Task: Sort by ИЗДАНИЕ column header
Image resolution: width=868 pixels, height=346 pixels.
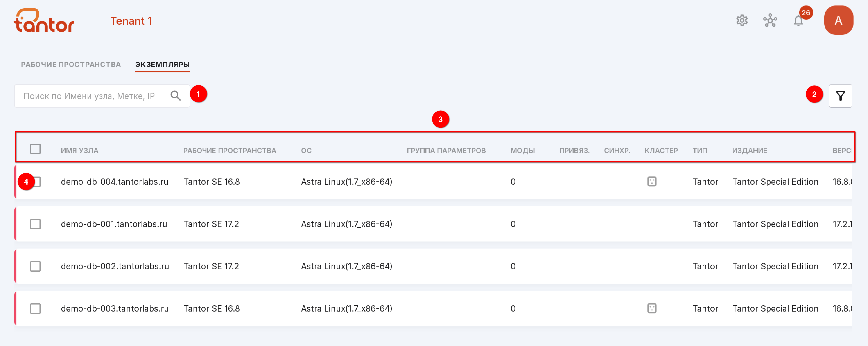Action: (x=749, y=150)
